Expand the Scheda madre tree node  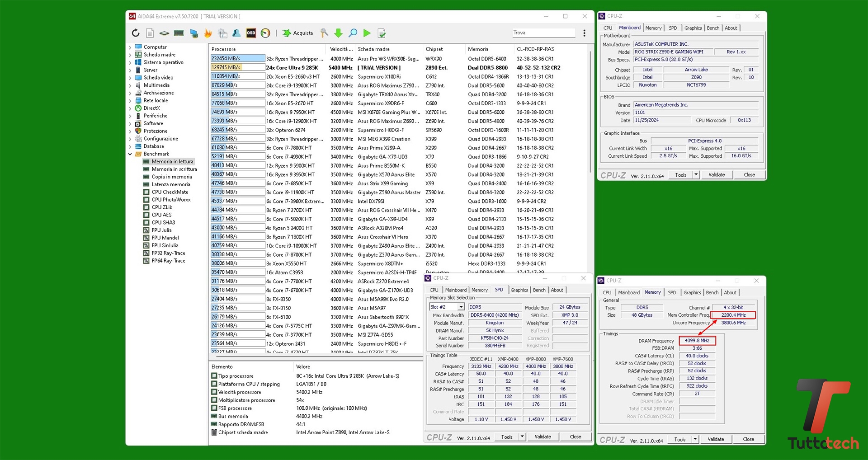tap(130, 55)
